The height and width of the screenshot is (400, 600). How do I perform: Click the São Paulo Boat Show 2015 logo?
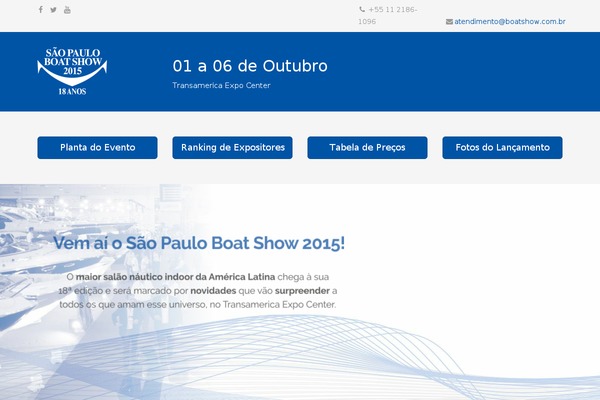click(72, 72)
